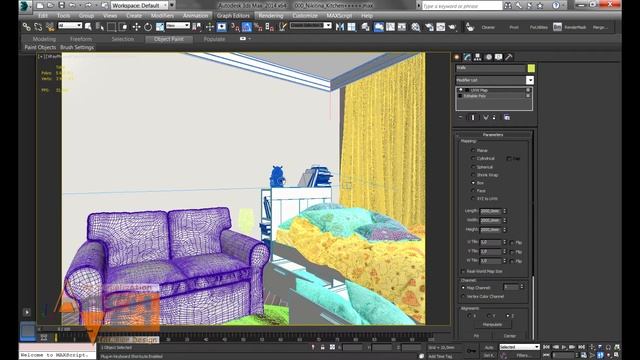Toggle the Window/Crossing selection mode
The image size is (640, 360).
point(122,27)
